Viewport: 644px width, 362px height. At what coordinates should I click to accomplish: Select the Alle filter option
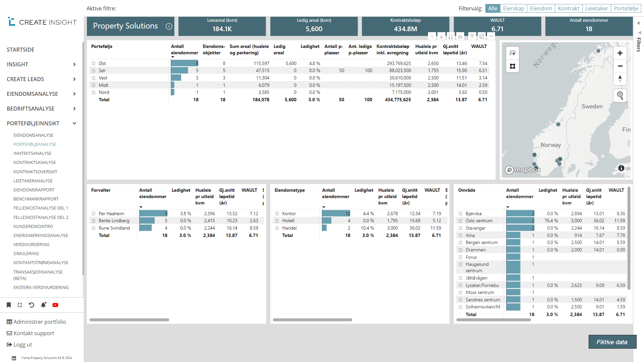click(493, 8)
